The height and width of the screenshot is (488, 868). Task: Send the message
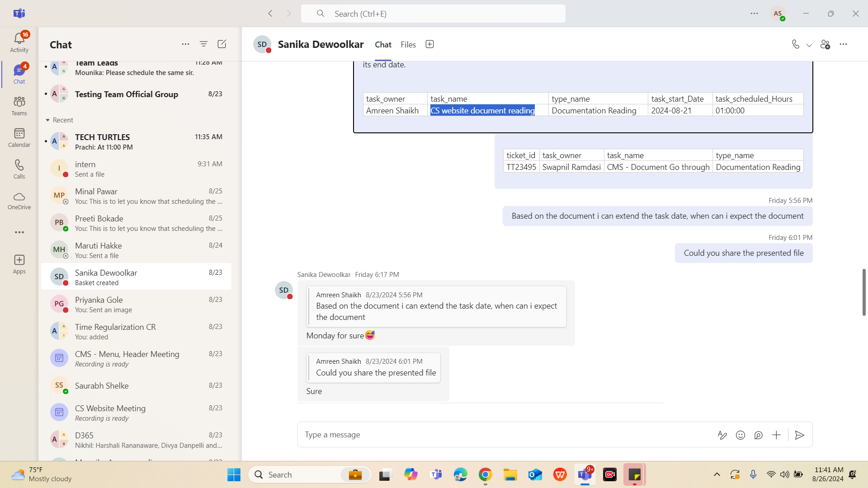tap(799, 435)
